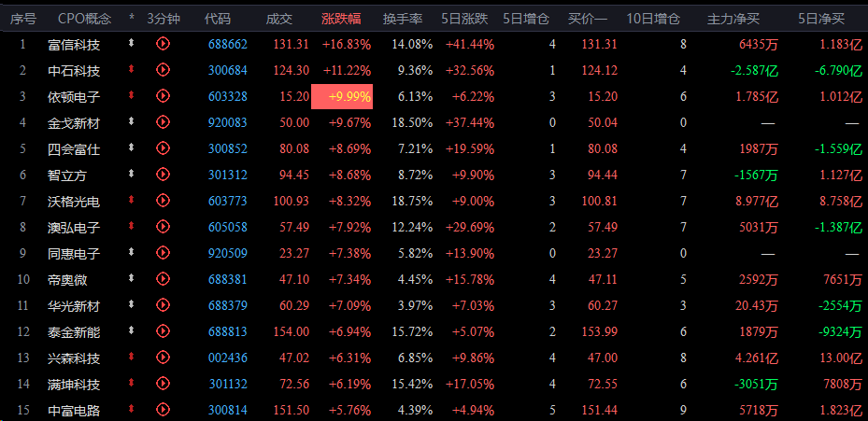Screen dimensions: 868x421
Task: Select stock name 满坤科技
Action: click(x=74, y=385)
